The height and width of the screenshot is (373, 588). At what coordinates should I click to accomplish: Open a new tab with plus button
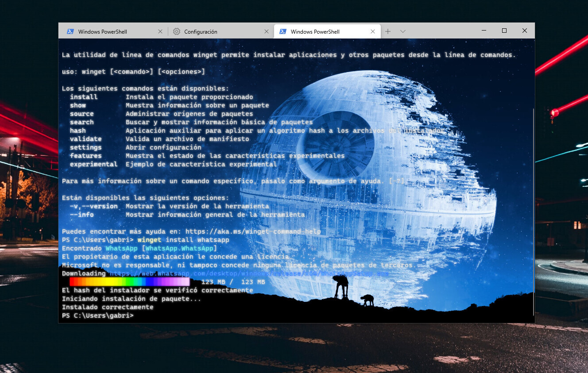pos(388,31)
